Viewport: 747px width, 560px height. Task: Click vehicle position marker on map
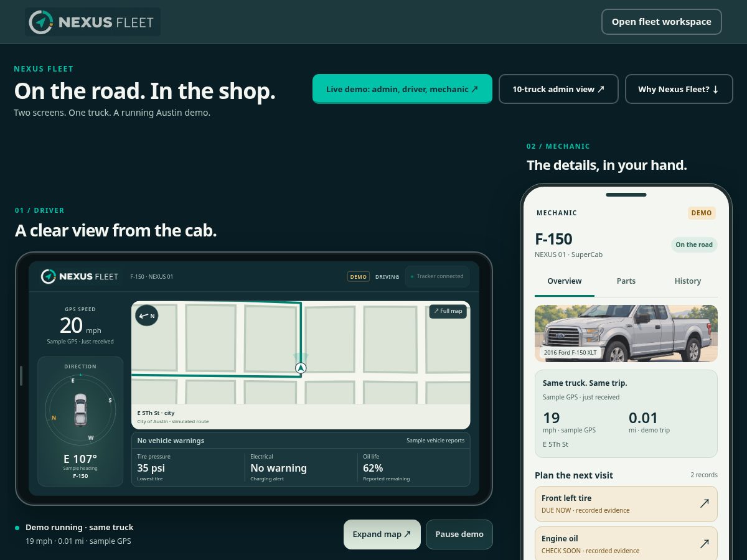301,368
